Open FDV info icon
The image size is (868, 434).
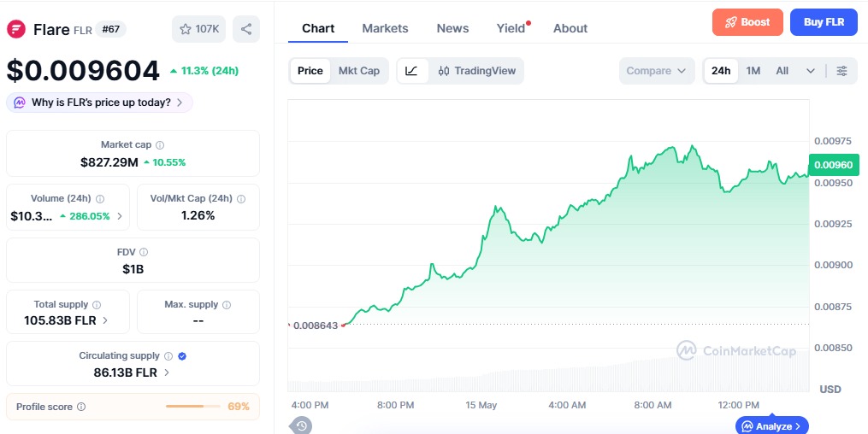coord(144,252)
